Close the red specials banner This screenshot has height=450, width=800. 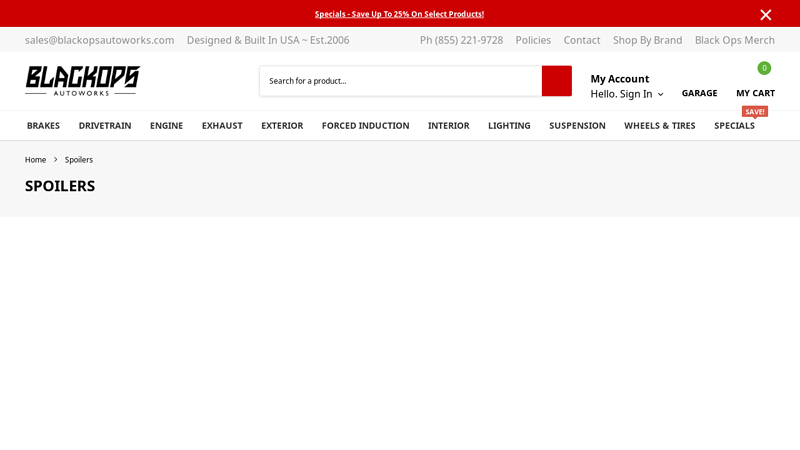tap(765, 14)
